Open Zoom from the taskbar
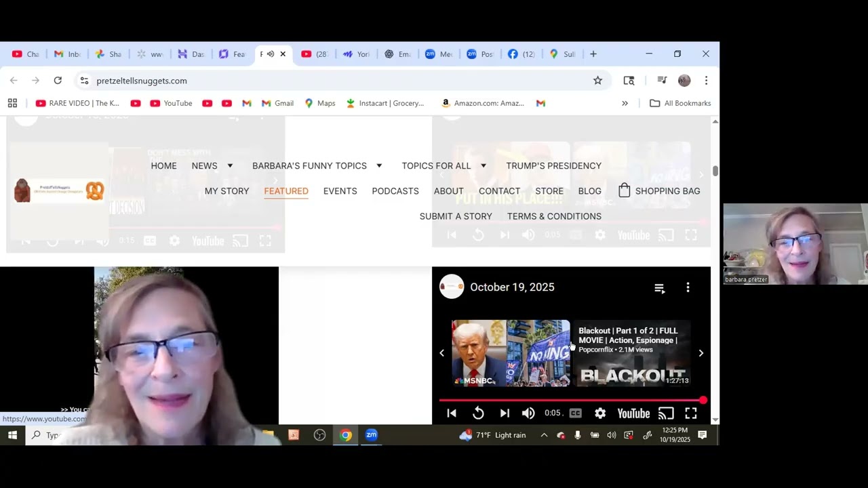Viewport: 868px width, 488px height. pyautogui.click(x=371, y=435)
